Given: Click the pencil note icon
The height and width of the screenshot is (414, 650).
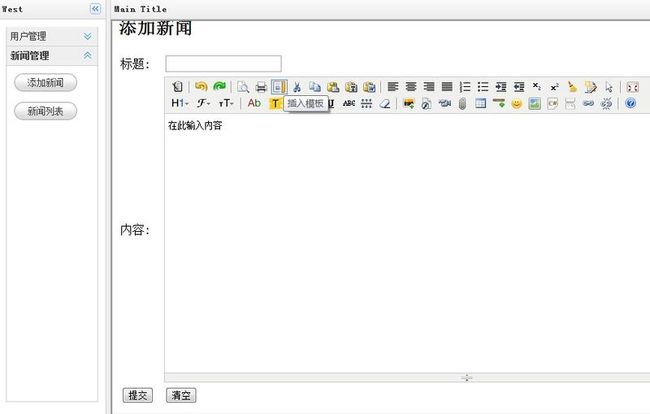Looking at the screenshot, I should (x=590, y=87).
